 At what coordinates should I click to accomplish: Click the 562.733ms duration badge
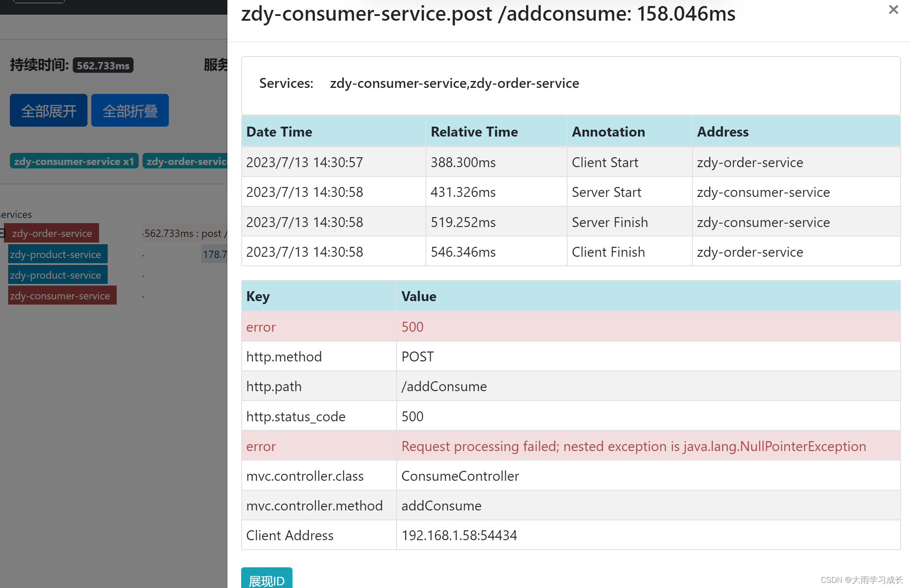[x=103, y=65]
